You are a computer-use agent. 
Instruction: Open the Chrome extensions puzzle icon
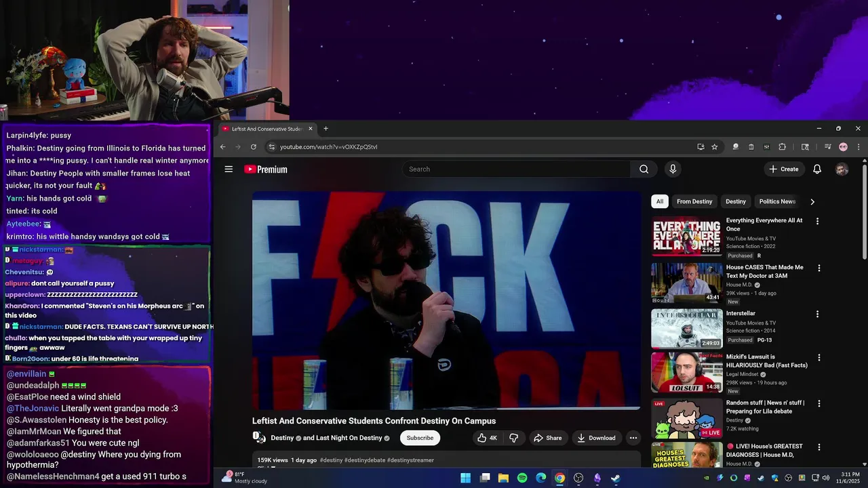782,146
